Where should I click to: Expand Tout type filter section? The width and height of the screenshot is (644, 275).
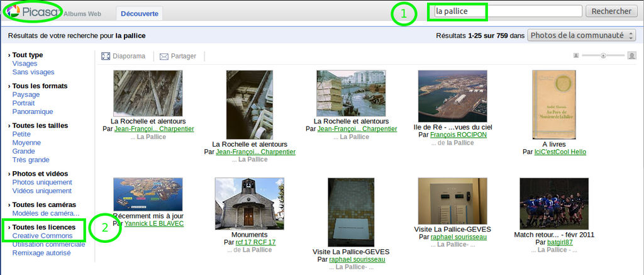(x=27, y=55)
